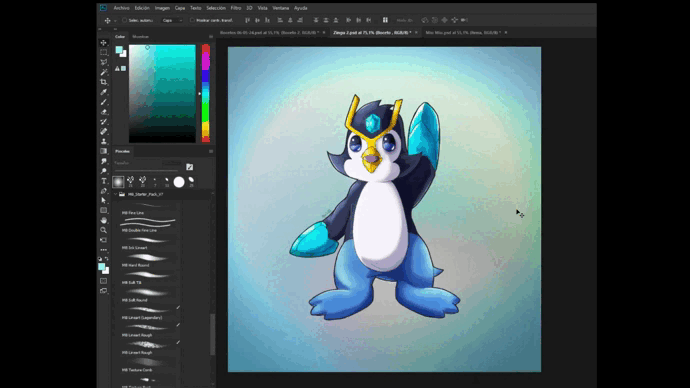Open the Imagen menu
This screenshot has width=690, height=388.
[x=162, y=8]
